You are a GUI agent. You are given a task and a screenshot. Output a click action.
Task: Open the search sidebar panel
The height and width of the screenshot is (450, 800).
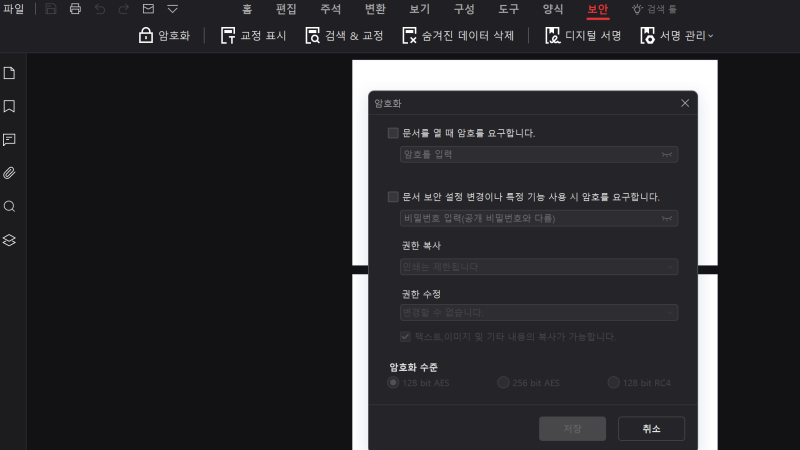coord(9,207)
